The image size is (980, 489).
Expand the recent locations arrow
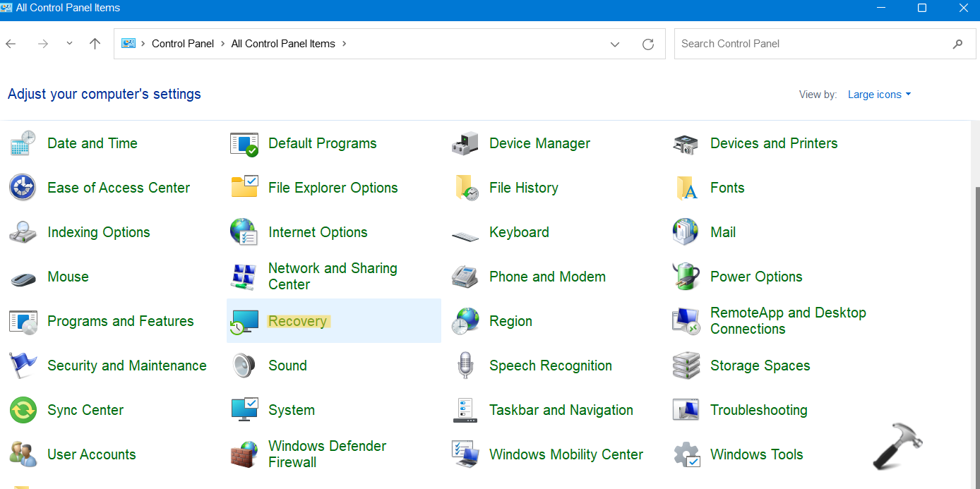tap(69, 44)
